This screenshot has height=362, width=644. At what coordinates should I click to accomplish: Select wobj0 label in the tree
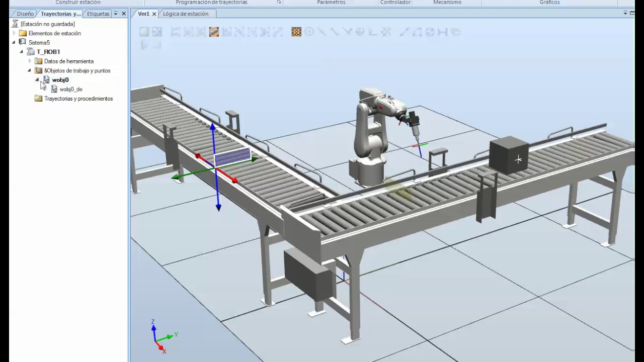pyautogui.click(x=60, y=80)
